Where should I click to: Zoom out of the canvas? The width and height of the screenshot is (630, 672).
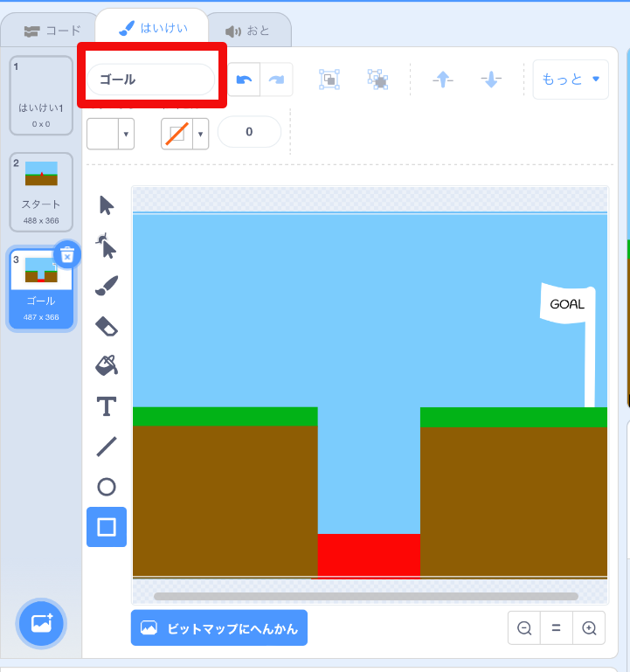coord(524,628)
